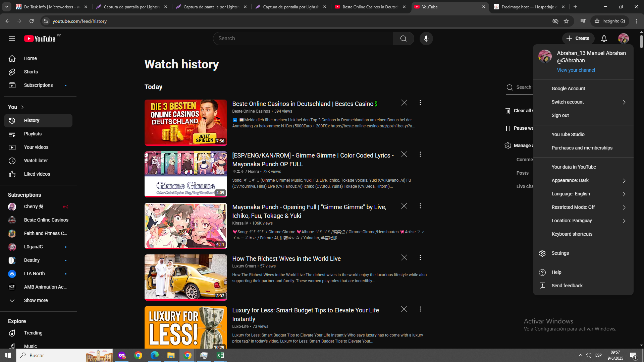Open Liked videos
The height and width of the screenshot is (362, 644).
pos(38,174)
